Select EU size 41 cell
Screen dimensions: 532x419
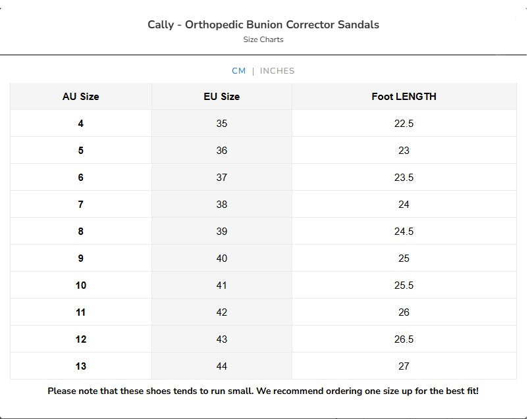(222, 285)
